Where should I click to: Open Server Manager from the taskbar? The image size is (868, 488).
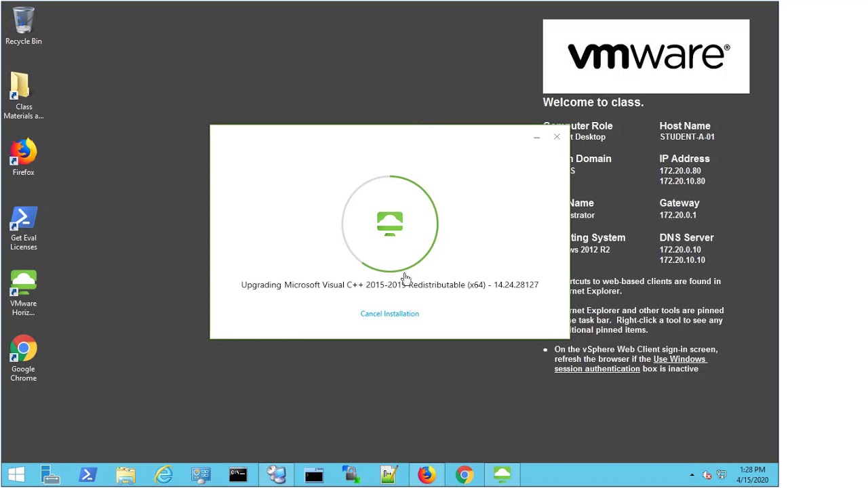click(x=50, y=474)
